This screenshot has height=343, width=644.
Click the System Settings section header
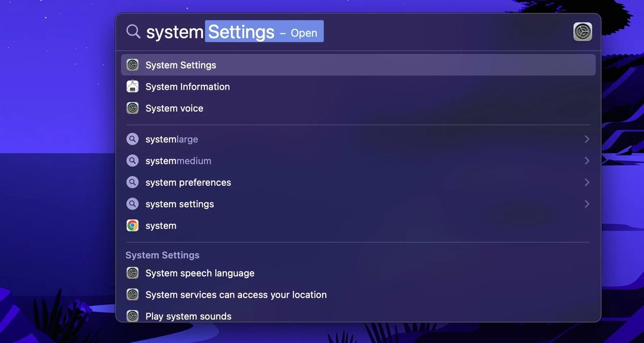[x=162, y=254]
